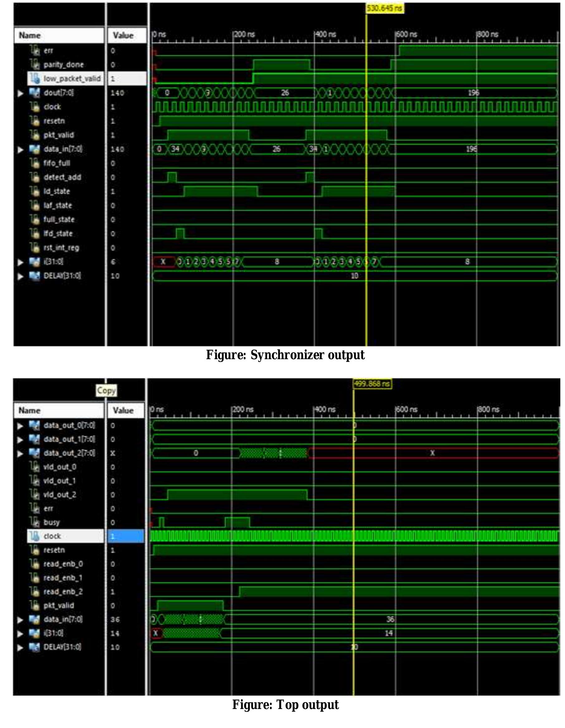Viewport: 565px width, 728px height.
Task: Collapse the i[31:0] signal tree
Action: 21,262
